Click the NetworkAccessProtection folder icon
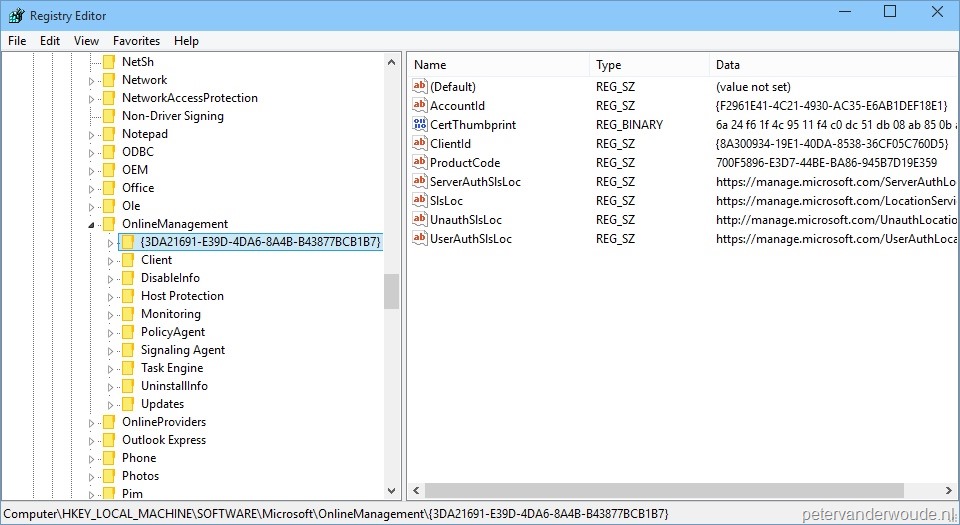This screenshot has width=960, height=525. 109,98
